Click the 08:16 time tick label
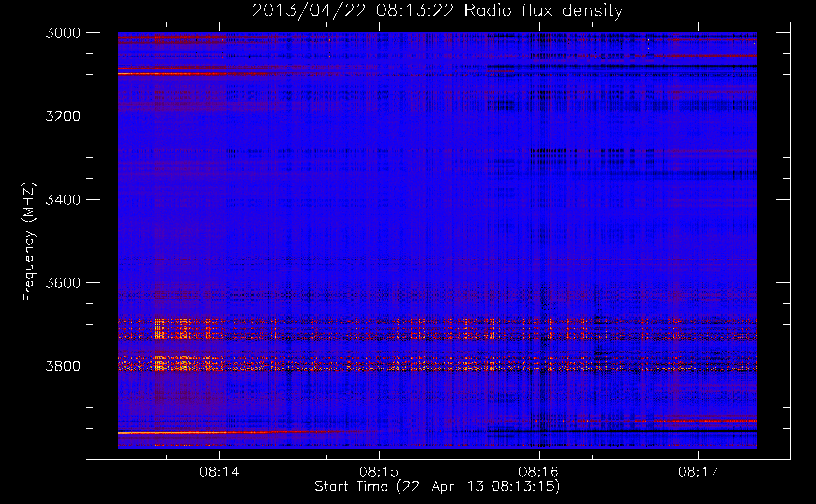This screenshot has width=816, height=504. [x=539, y=472]
